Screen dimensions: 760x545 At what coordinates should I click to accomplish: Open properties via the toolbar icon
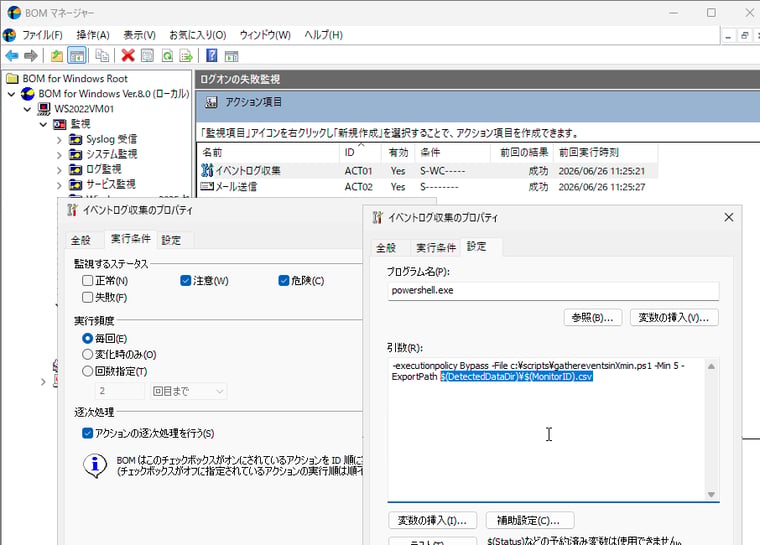pyautogui.click(x=147, y=56)
